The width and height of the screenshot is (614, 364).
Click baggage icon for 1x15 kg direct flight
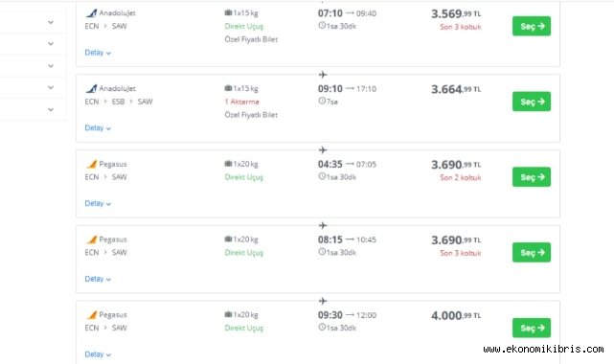(x=228, y=12)
